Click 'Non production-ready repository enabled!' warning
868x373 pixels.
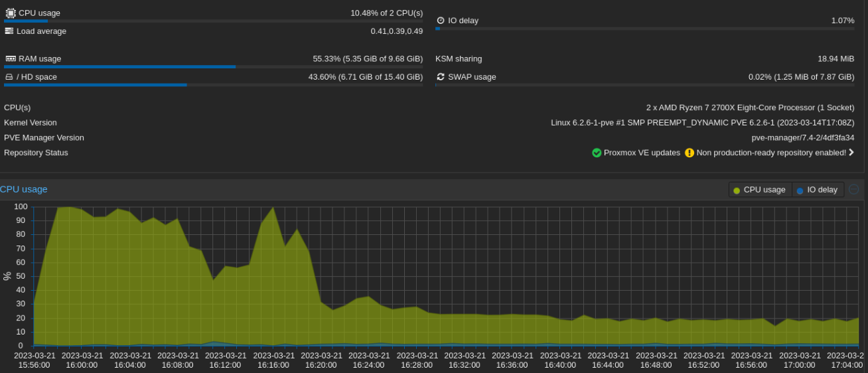coord(771,153)
